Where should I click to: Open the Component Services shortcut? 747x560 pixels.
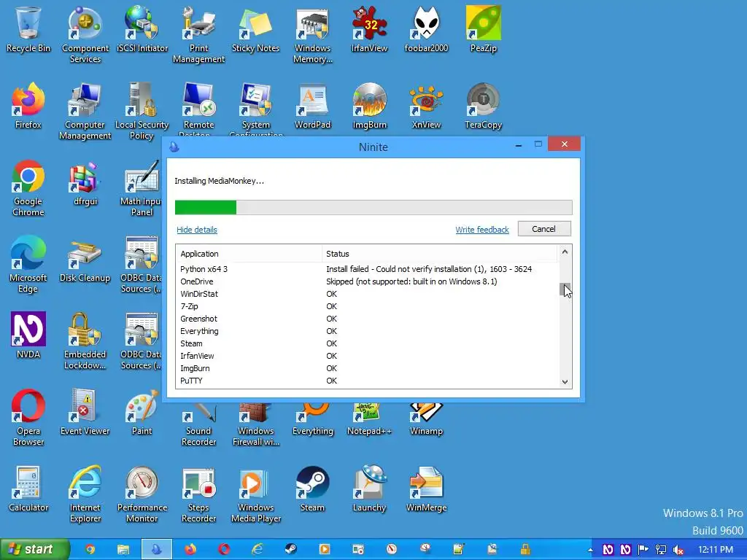point(85,34)
